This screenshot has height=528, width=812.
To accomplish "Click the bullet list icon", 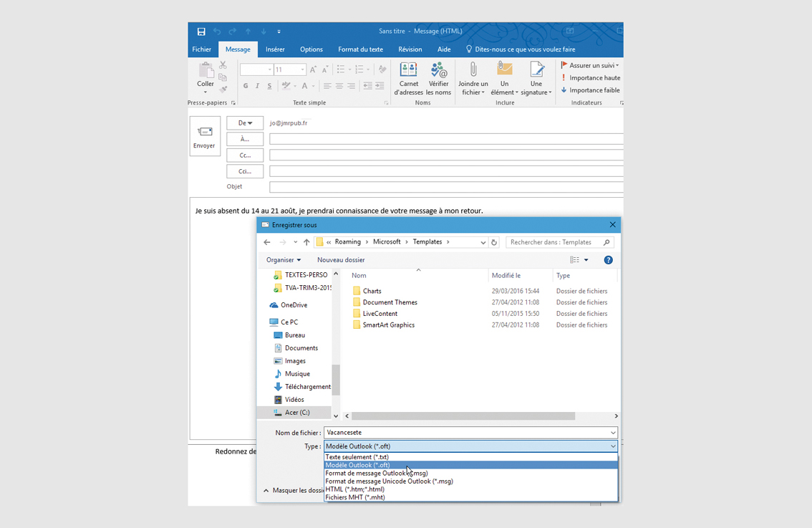I will (x=341, y=69).
